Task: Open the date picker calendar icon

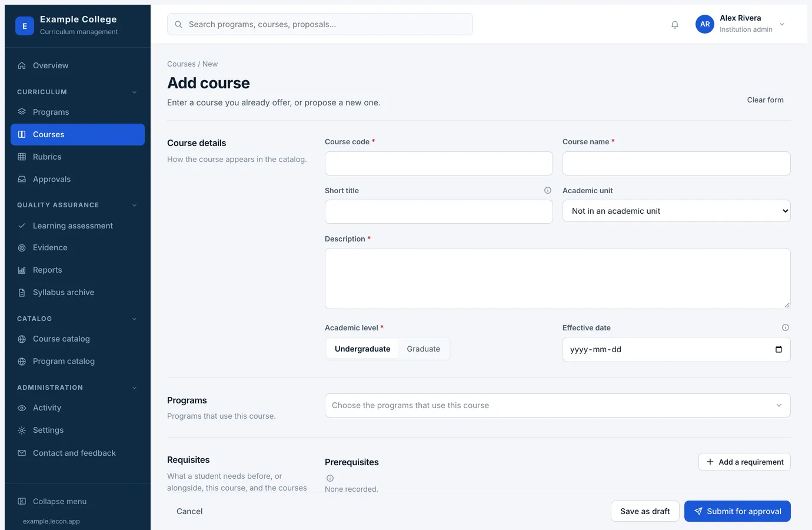Action: [778, 349]
